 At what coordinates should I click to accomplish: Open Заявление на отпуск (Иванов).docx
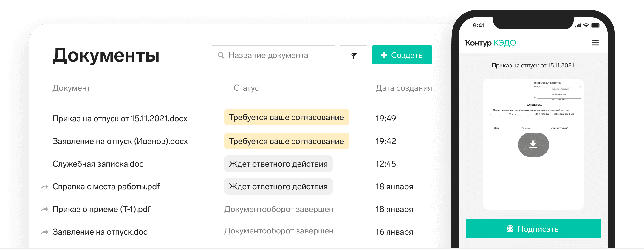(120, 141)
